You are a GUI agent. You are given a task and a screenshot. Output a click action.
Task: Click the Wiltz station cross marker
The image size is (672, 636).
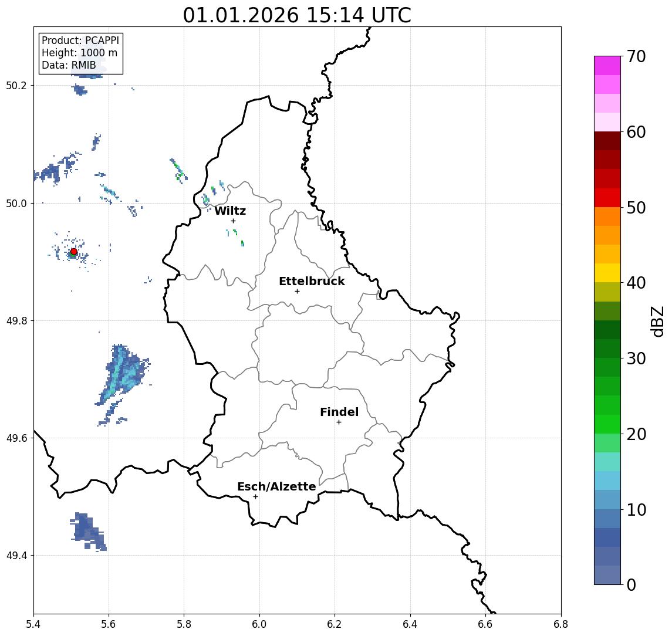point(233,221)
